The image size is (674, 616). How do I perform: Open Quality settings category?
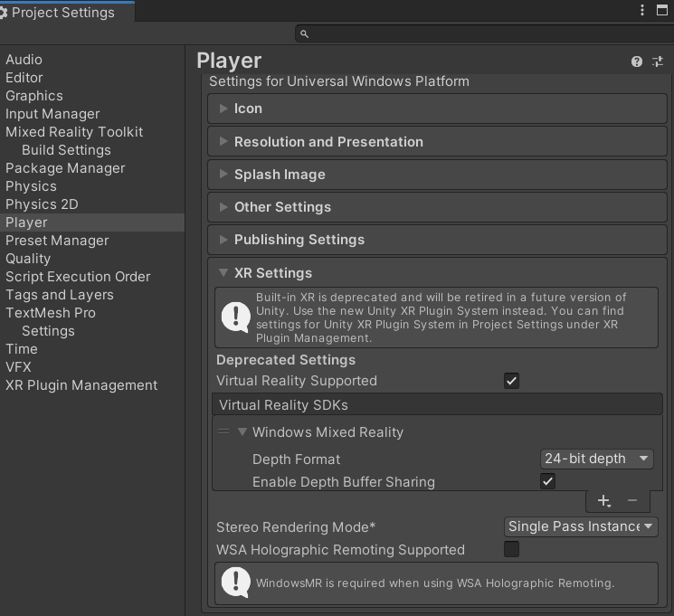[28, 259]
